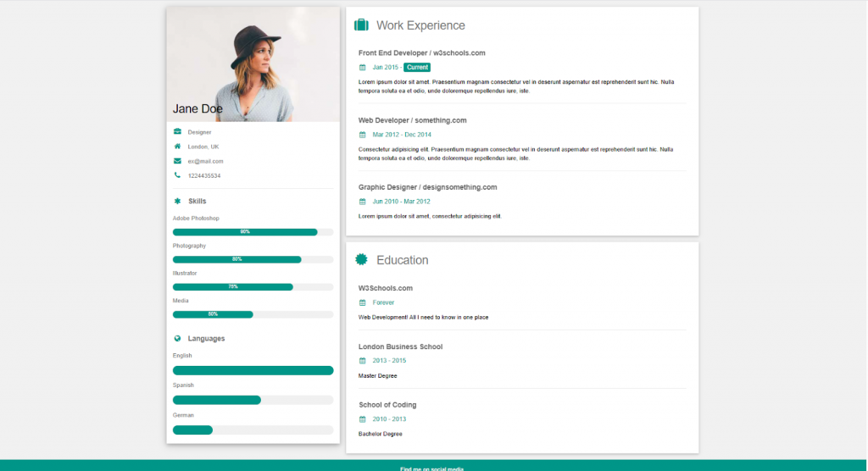This screenshot has height=471, width=868.
Task: Click the Mar 2012 - Dec 2014 date
Action: click(402, 135)
